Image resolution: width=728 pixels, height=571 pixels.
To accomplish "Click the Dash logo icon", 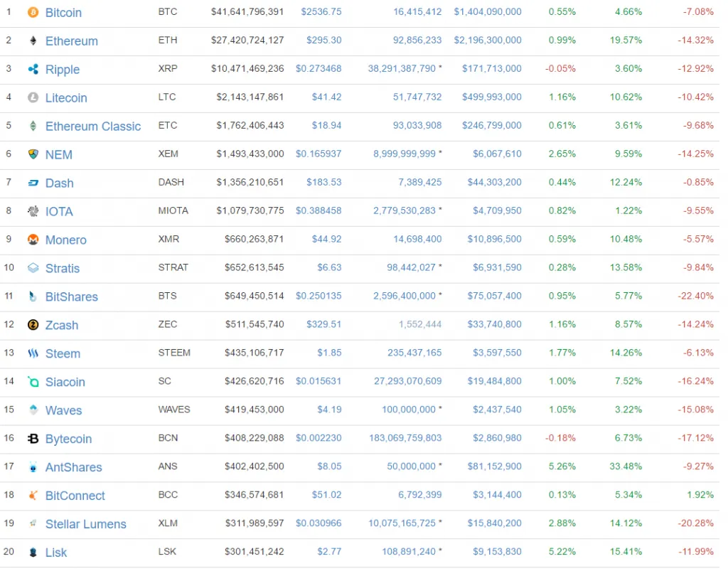I will click(x=33, y=183).
